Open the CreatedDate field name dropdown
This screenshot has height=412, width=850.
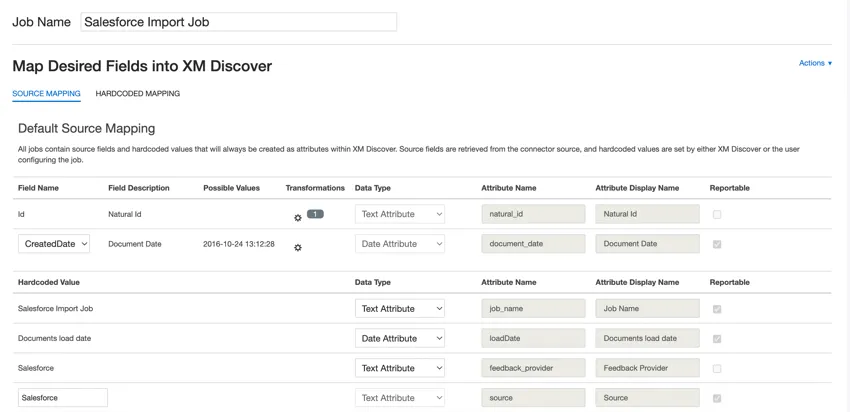point(54,244)
